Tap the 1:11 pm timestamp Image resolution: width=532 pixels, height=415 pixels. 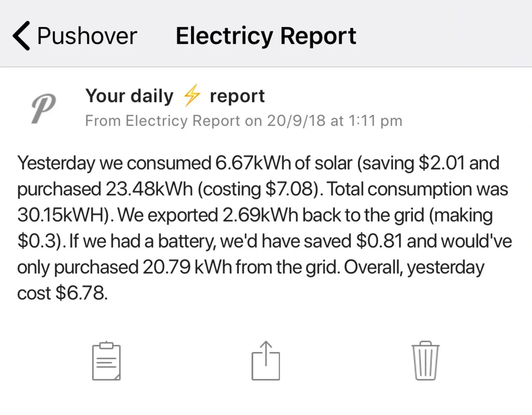tap(375, 121)
